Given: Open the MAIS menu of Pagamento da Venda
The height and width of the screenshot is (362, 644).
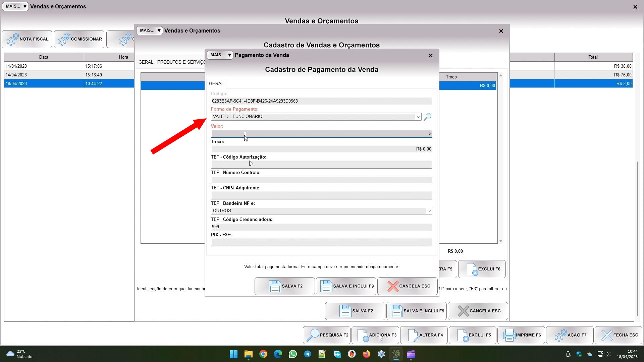Looking at the screenshot, I should pyautogui.click(x=220, y=55).
